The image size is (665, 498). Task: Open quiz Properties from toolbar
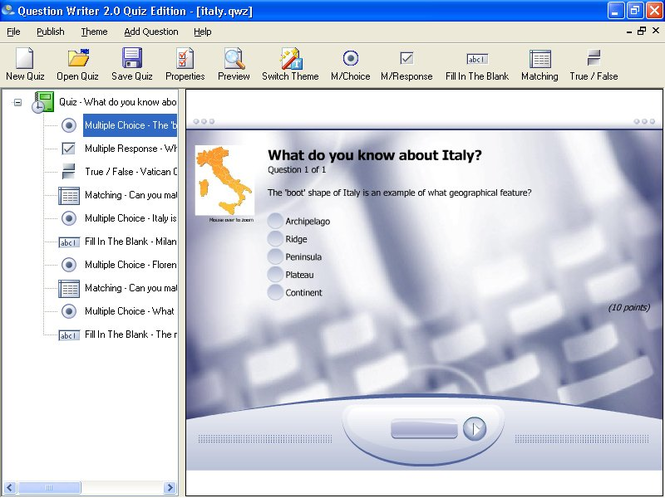tap(185, 64)
